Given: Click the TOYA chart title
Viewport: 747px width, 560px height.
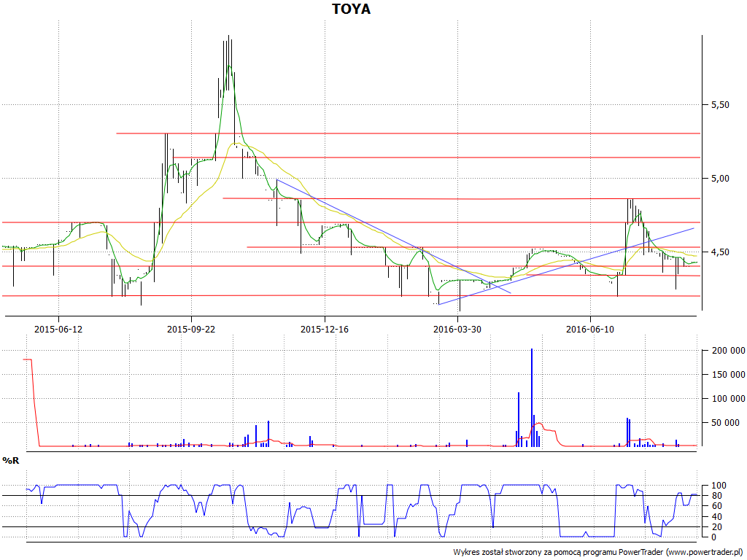Looking at the screenshot, I should click(351, 9).
